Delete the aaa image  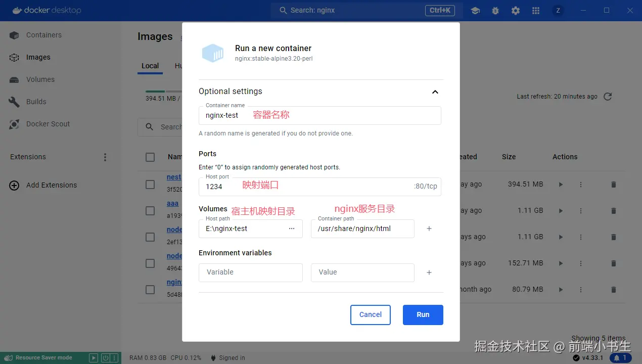614,211
